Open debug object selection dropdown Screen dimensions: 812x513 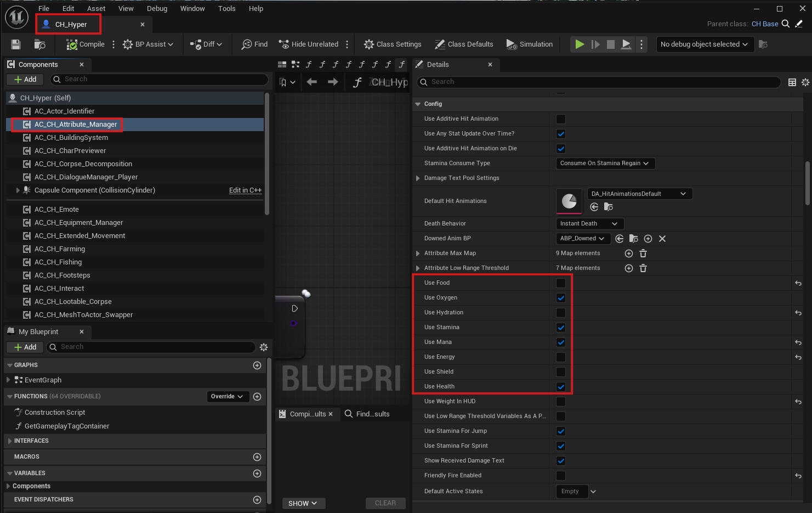(705, 44)
